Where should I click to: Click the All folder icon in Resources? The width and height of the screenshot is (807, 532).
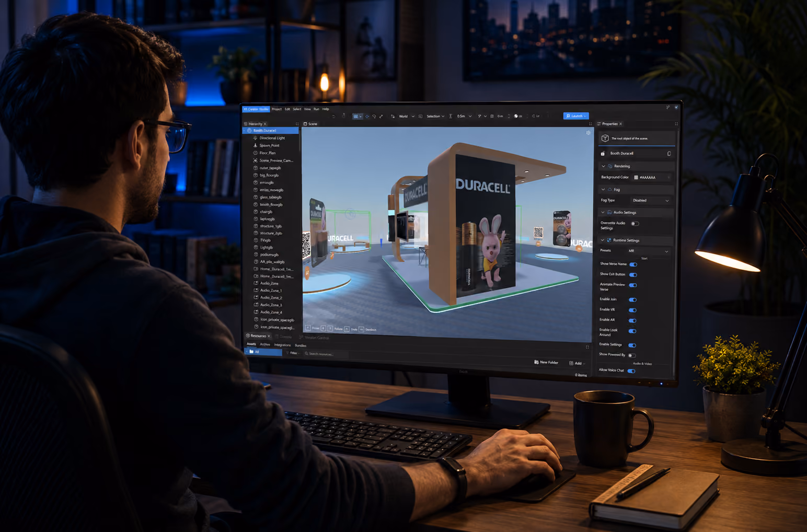click(x=251, y=352)
